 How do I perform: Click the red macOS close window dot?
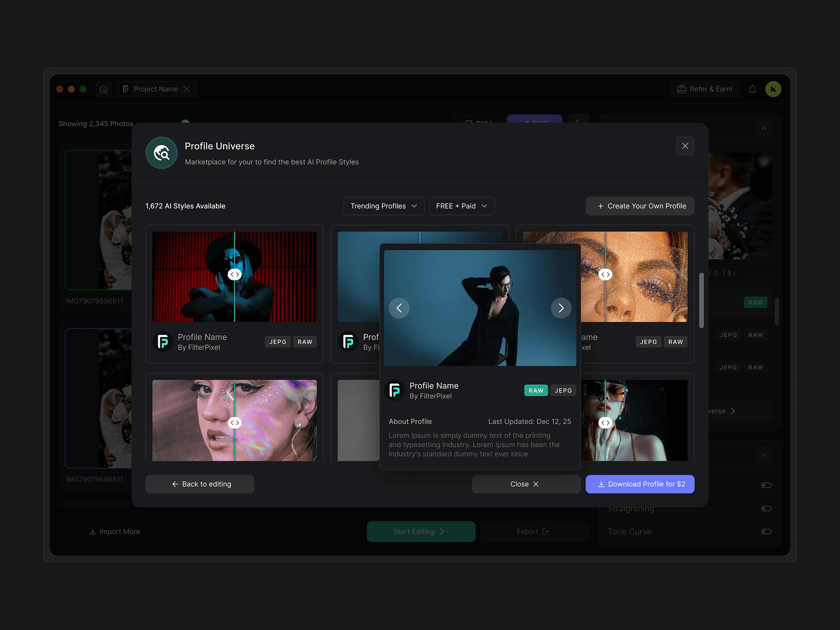click(60, 89)
